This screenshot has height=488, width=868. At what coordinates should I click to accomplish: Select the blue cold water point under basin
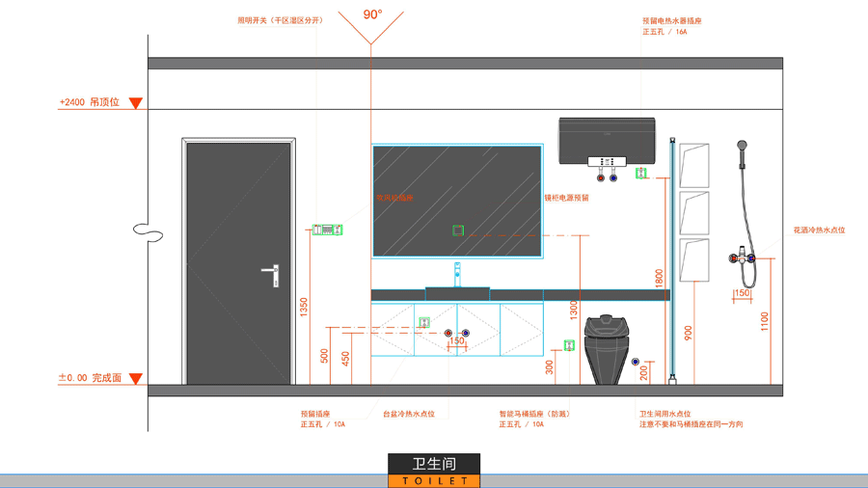click(x=466, y=333)
